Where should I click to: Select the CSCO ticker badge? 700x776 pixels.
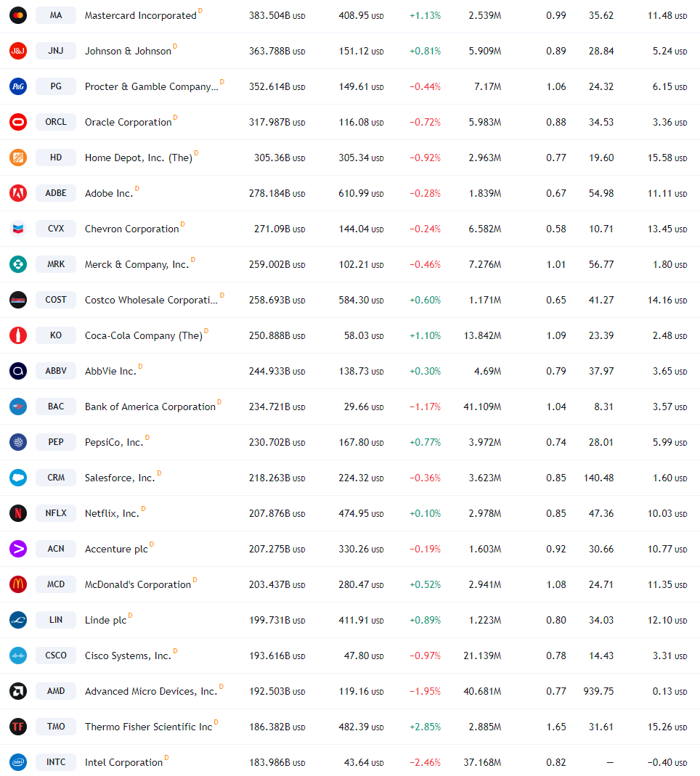pyautogui.click(x=56, y=655)
